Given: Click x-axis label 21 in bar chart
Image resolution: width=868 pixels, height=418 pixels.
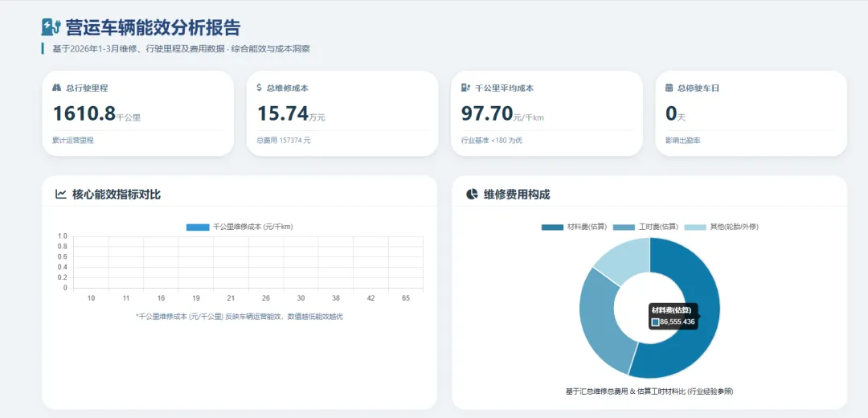Looking at the screenshot, I should (x=231, y=298).
